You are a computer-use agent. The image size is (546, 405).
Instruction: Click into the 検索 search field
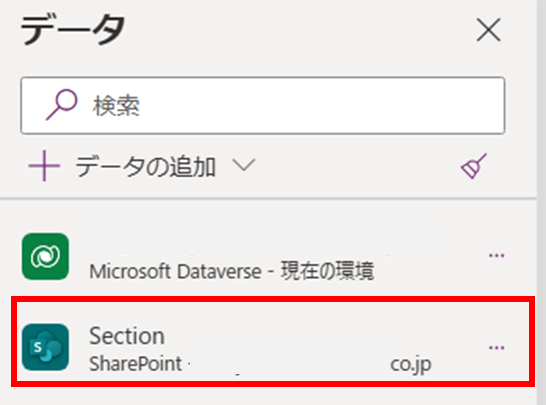point(263,106)
